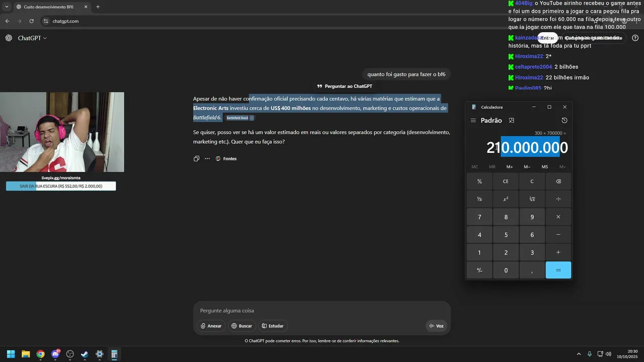Click MS memory store button

[544, 167]
